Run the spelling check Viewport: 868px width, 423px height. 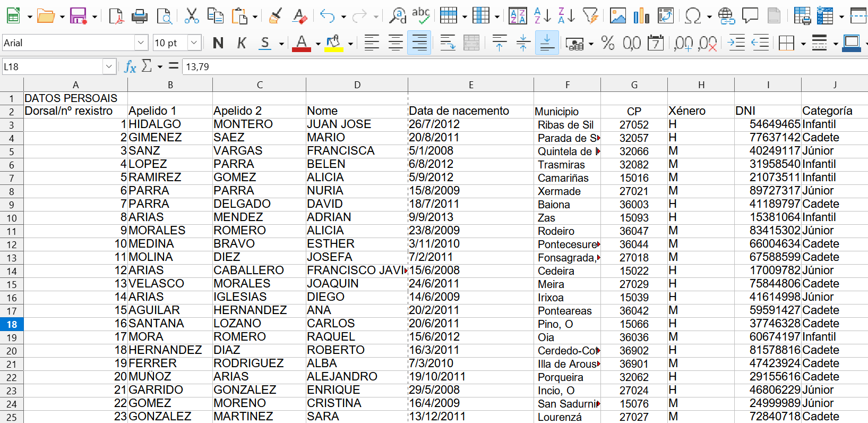point(421,16)
